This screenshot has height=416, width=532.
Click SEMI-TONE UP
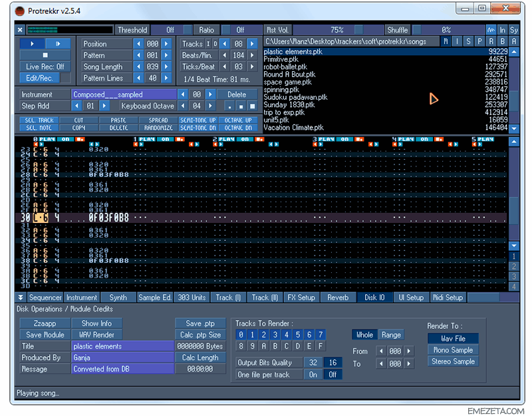click(198, 120)
